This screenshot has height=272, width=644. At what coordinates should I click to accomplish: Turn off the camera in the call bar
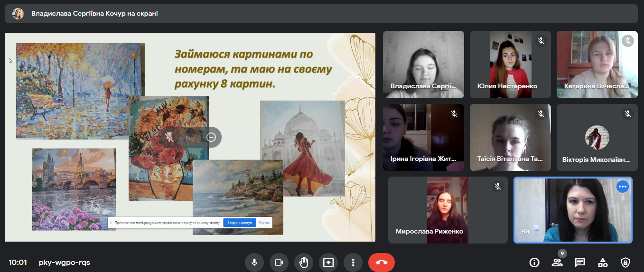(x=279, y=262)
